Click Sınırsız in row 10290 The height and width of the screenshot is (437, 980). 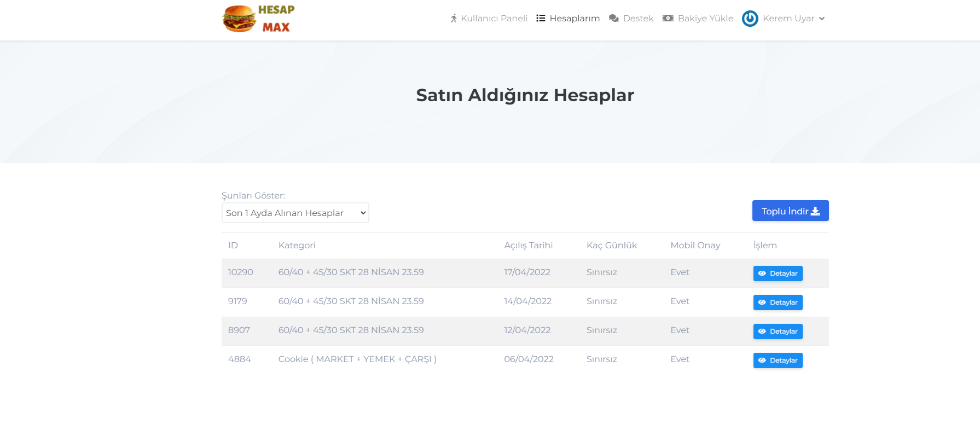(x=602, y=272)
